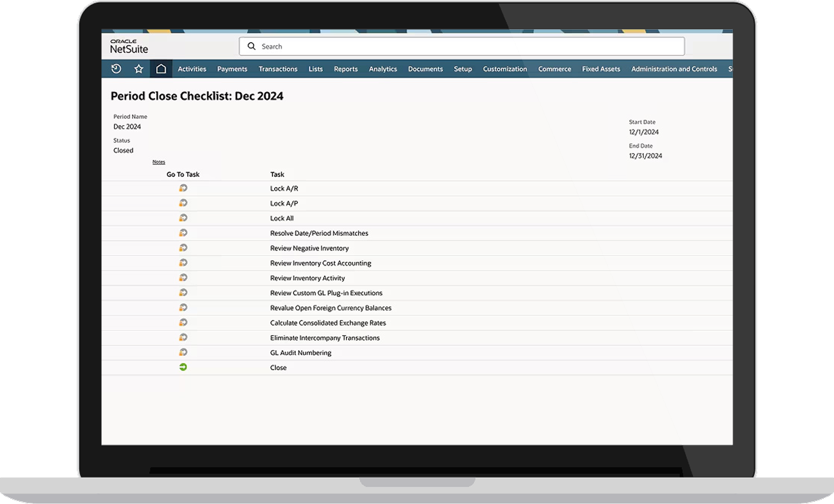834x504 pixels.
Task: Click the Shortcuts star icon
Action: 139,69
